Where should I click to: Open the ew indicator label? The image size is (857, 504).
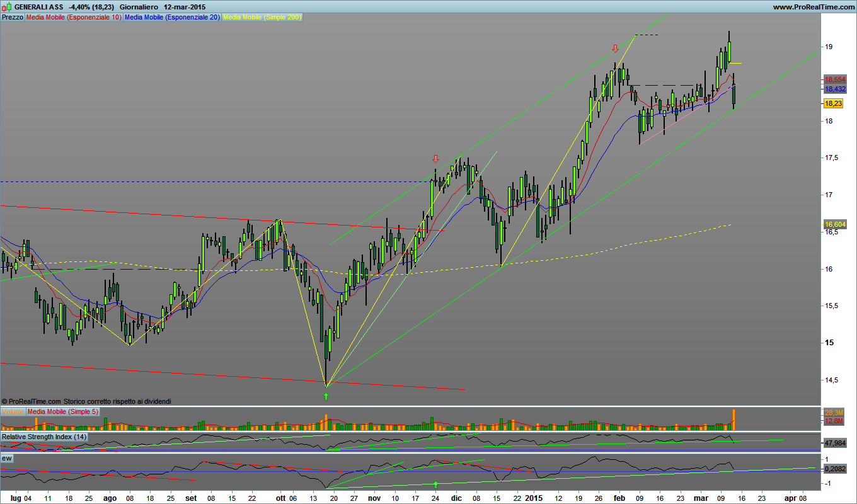(x=7, y=458)
